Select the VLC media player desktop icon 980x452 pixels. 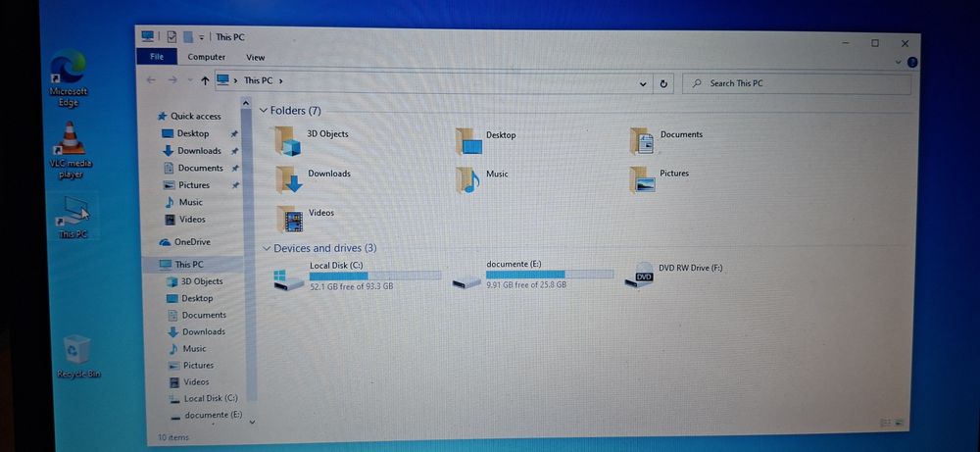(x=70, y=150)
